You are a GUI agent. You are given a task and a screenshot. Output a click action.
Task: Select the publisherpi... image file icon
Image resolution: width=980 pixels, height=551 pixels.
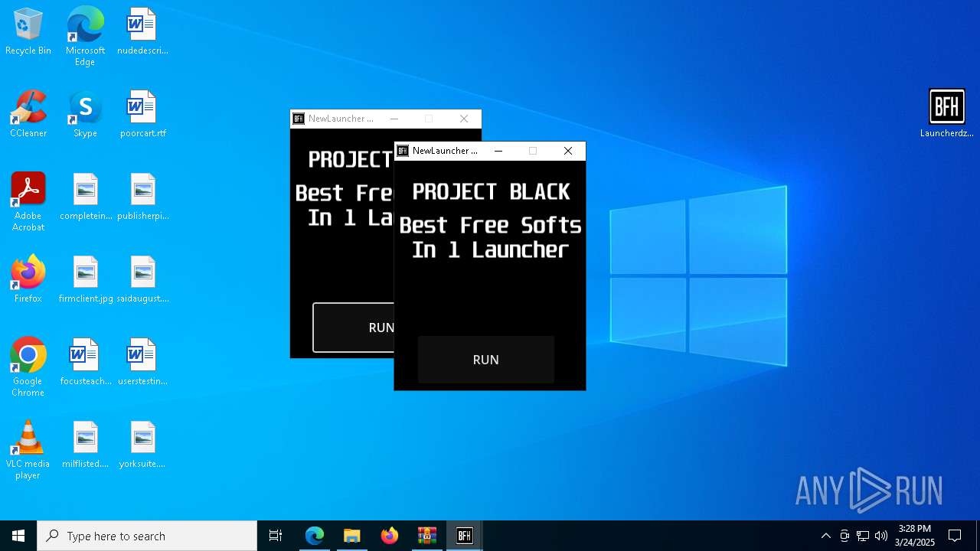(x=142, y=197)
